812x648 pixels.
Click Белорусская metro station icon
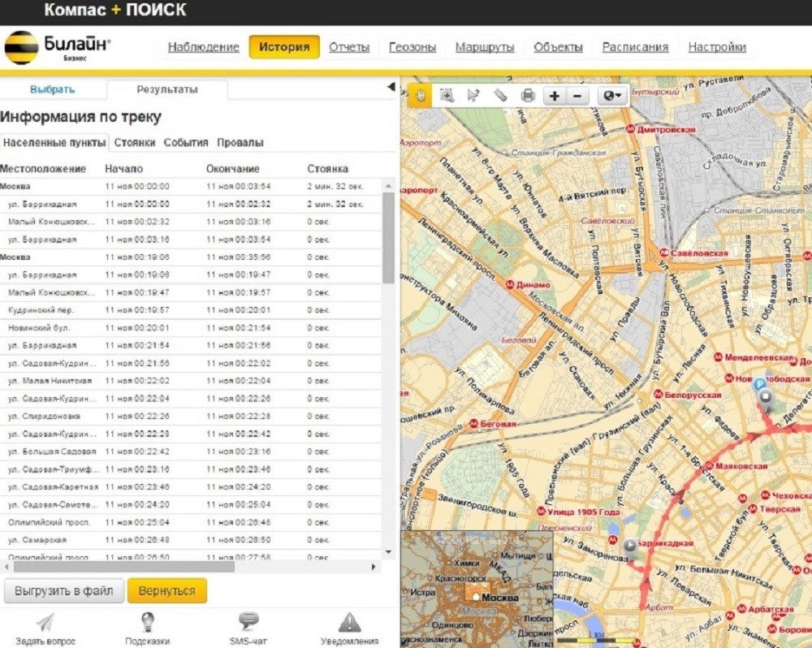tap(659, 394)
